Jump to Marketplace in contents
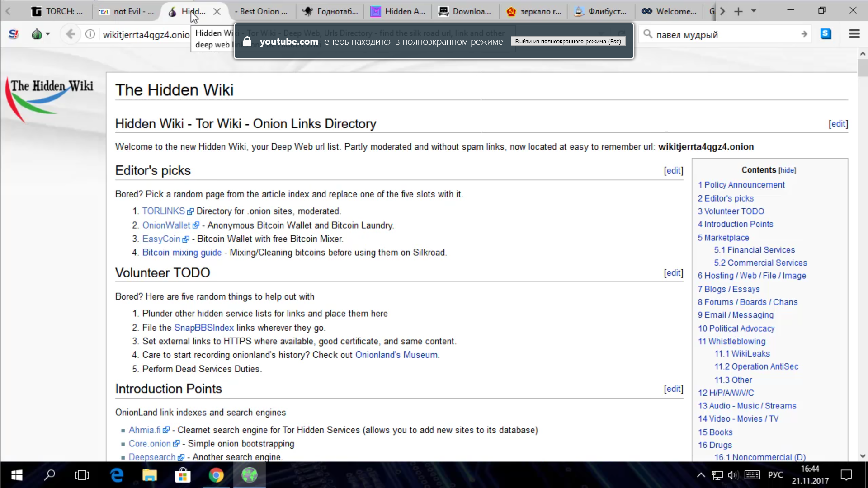The image size is (868, 488). [x=723, y=238]
